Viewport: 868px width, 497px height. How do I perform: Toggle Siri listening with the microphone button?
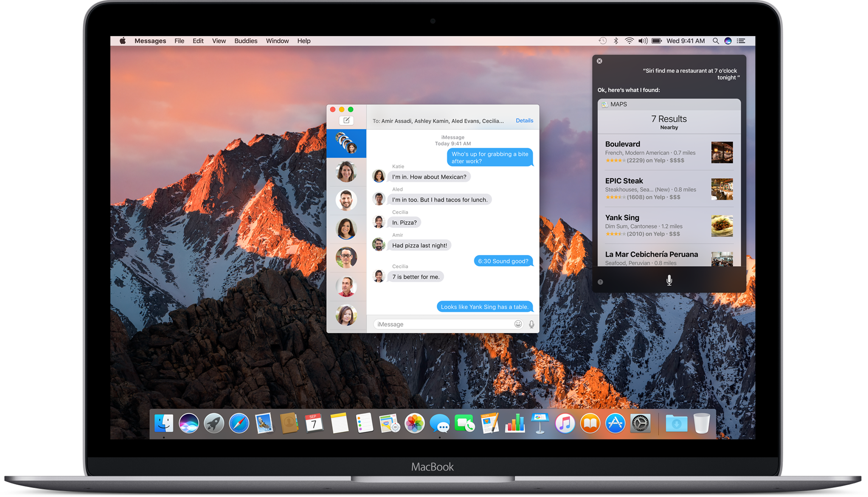pyautogui.click(x=669, y=280)
